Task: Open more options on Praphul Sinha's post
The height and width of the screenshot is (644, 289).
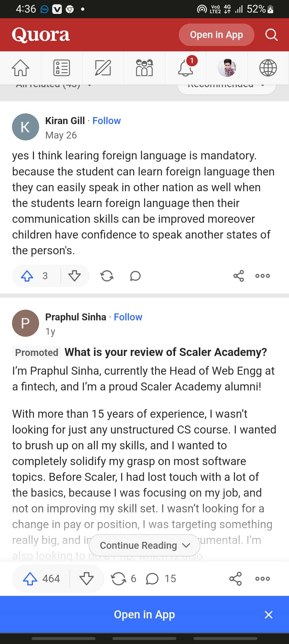Action: tap(263, 578)
